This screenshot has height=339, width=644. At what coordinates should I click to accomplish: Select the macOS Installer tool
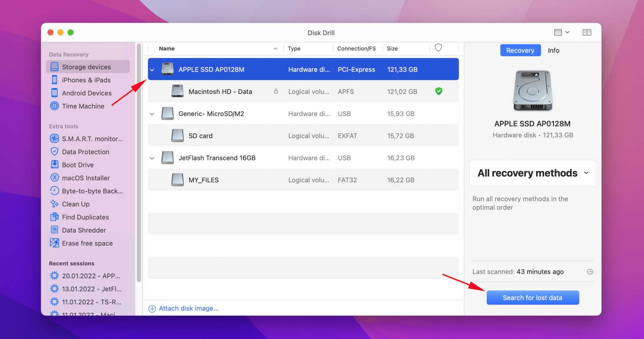click(x=84, y=178)
